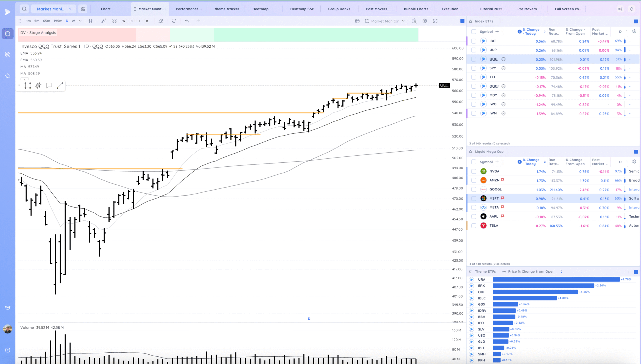Image resolution: width=641 pixels, height=364 pixels.
Task: Switch to the Heatmap S&P tab
Action: pos(302,9)
